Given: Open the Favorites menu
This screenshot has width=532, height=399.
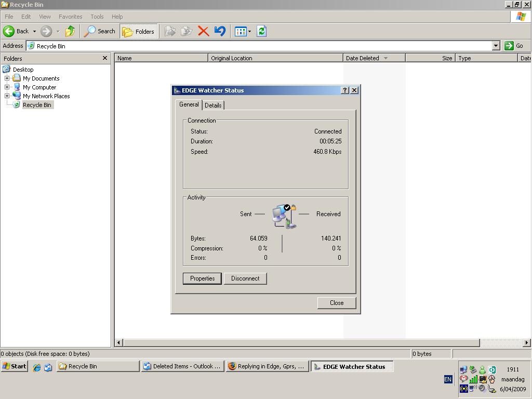Looking at the screenshot, I should point(70,17).
